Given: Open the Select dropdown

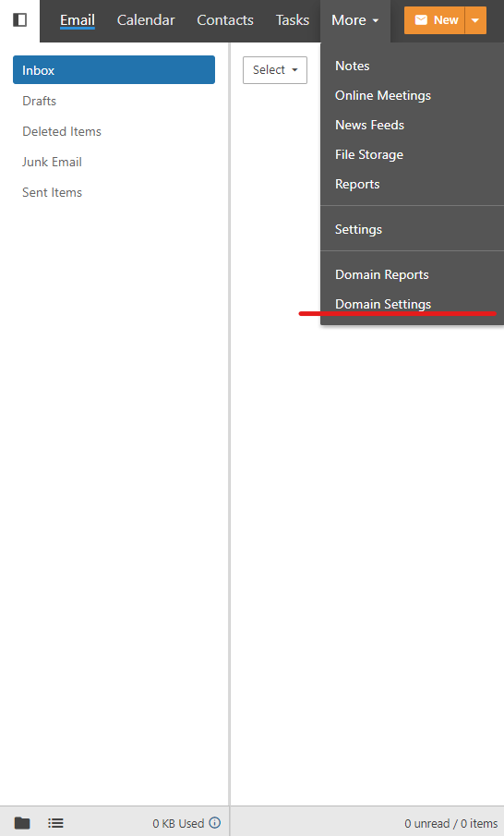Looking at the screenshot, I should tap(275, 70).
